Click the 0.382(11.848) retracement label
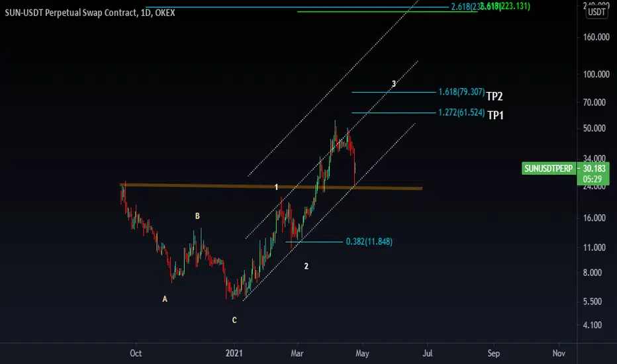Viewport: 617px width, 364px height. 369,242
